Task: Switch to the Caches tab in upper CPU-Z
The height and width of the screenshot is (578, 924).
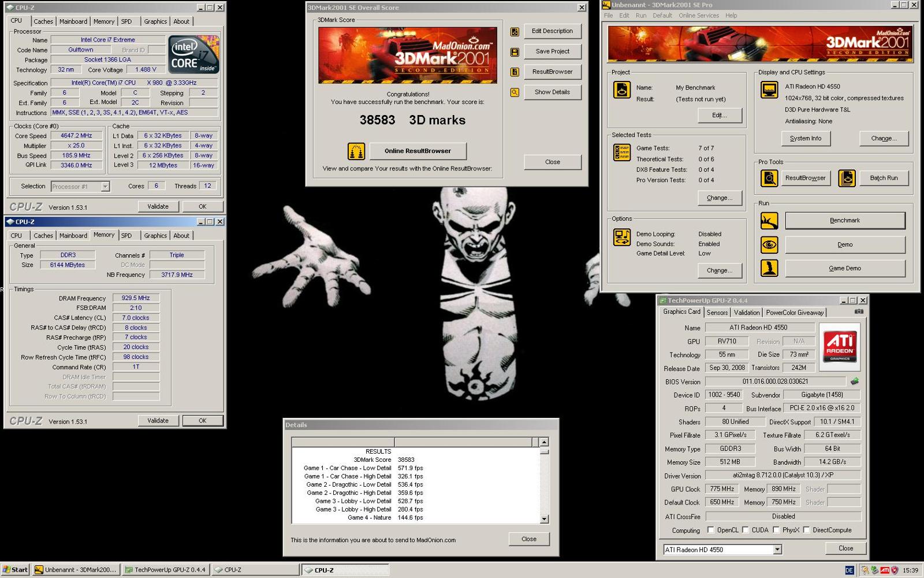Action: click(x=43, y=21)
